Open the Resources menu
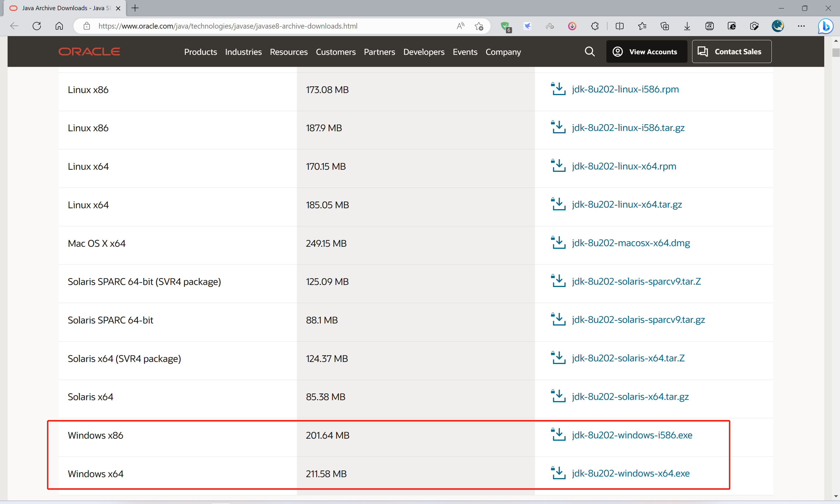This screenshot has width=840, height=504. pos(288,52)
